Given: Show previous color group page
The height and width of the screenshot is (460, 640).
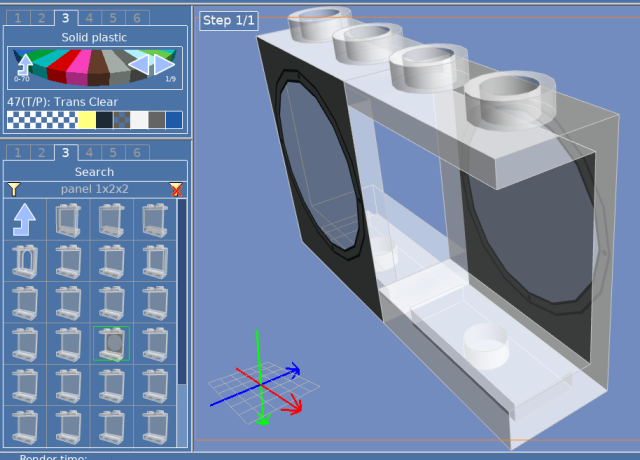Looking at the screenshot, I should point(140,65).
